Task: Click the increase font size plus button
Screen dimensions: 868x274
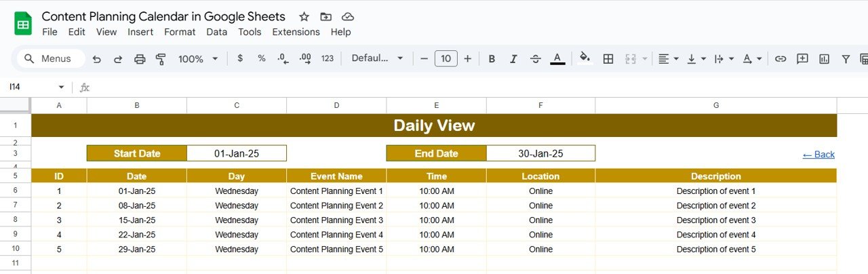Action: [x=467, y=59]
